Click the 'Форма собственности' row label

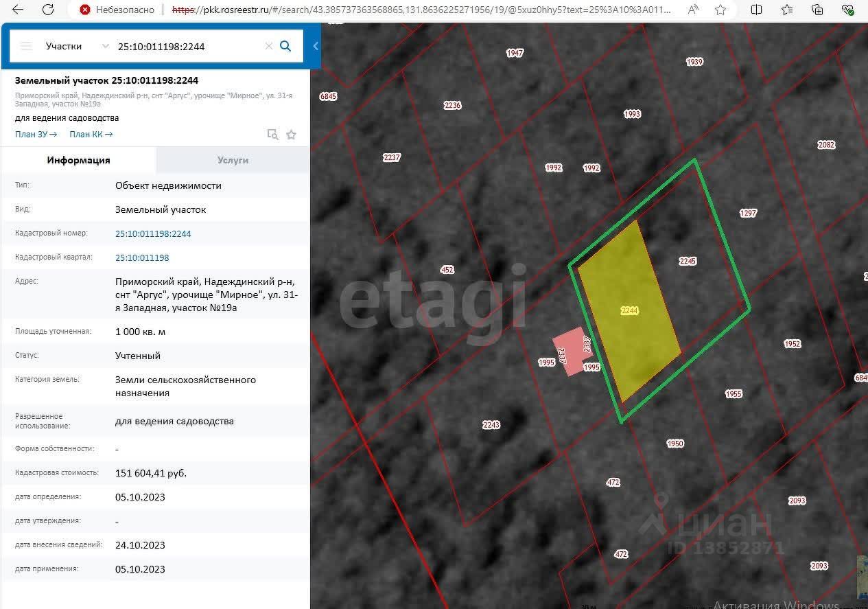tap(55, 448)
